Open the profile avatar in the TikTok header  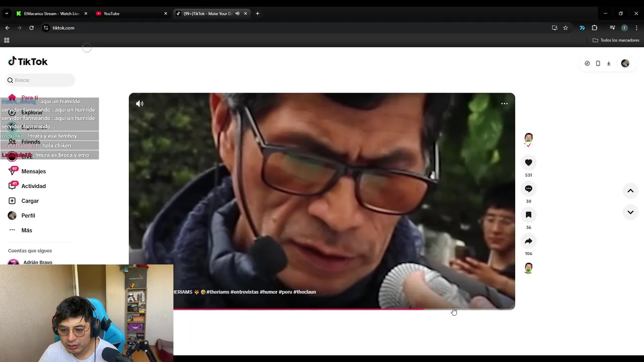[x=625, y=63]
